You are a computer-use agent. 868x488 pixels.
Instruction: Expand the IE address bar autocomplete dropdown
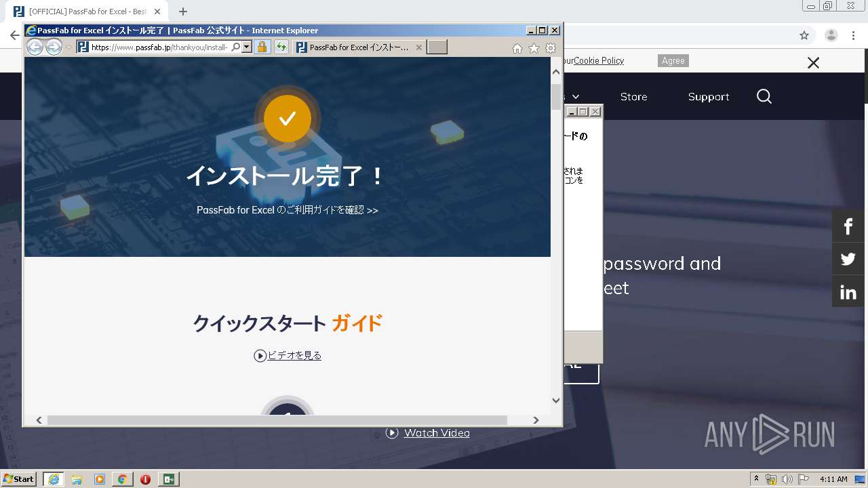(x=247, y=47)
